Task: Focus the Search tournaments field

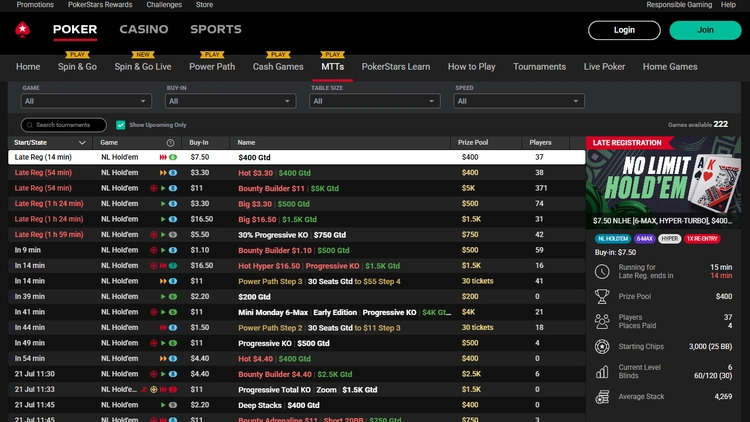Action: click(64, 125)
